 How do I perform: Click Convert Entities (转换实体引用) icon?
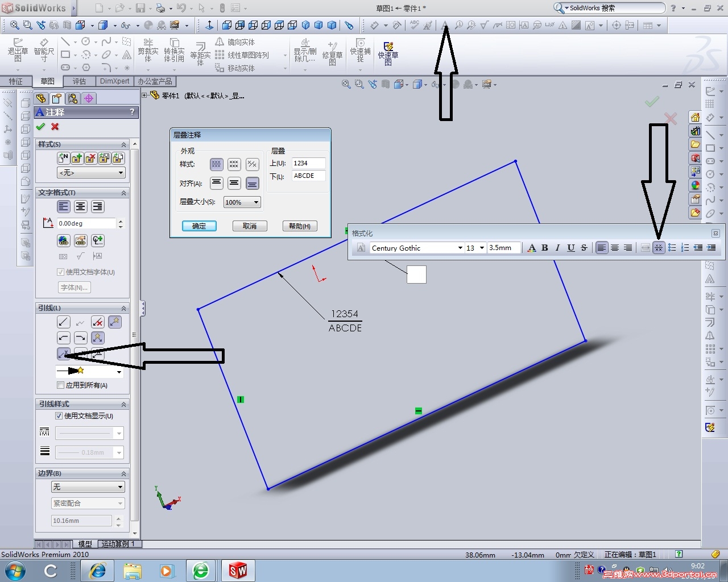pos(174,50)
